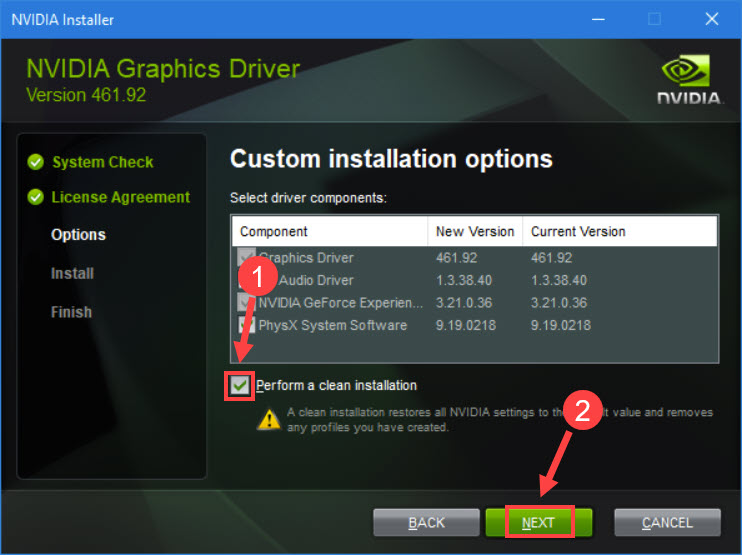Toggle the NVIDIA GeForce Experience checkbox
This screenshot has height=555, width=742.
246,303
